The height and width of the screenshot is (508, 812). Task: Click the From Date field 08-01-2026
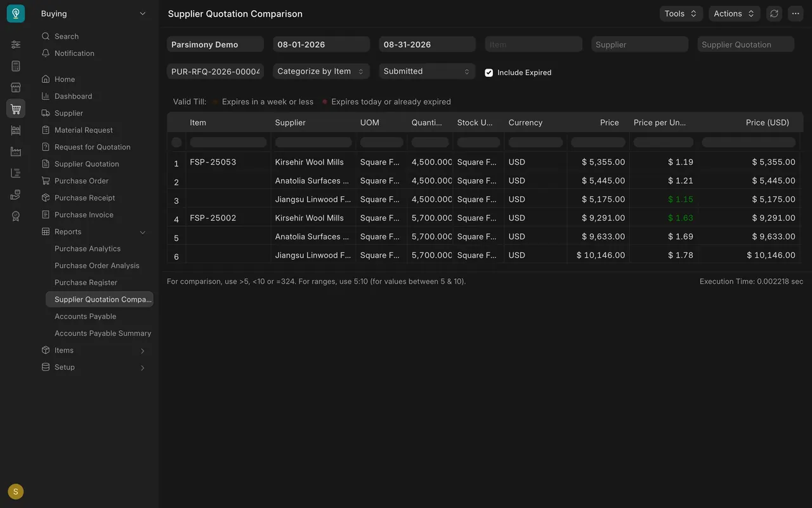[x=321, y=44]
